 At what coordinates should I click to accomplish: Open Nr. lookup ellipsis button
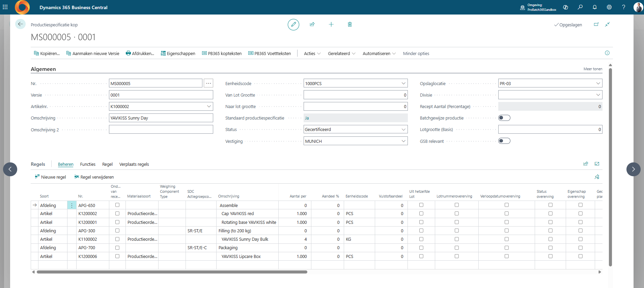point(208,83)
